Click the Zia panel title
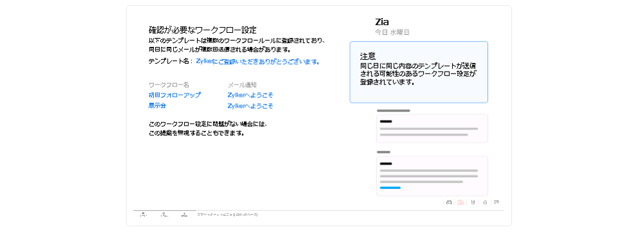Screen dimensions: 644x232 (x=382, y=22)
